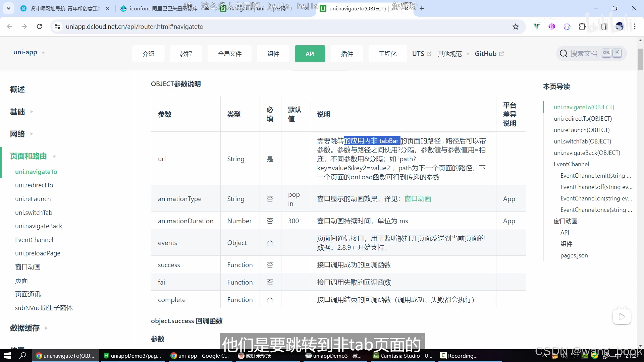Collapse the 页面和路由 sidebar section
Viewport: 644px width, 362px height.
coord(33,156)
